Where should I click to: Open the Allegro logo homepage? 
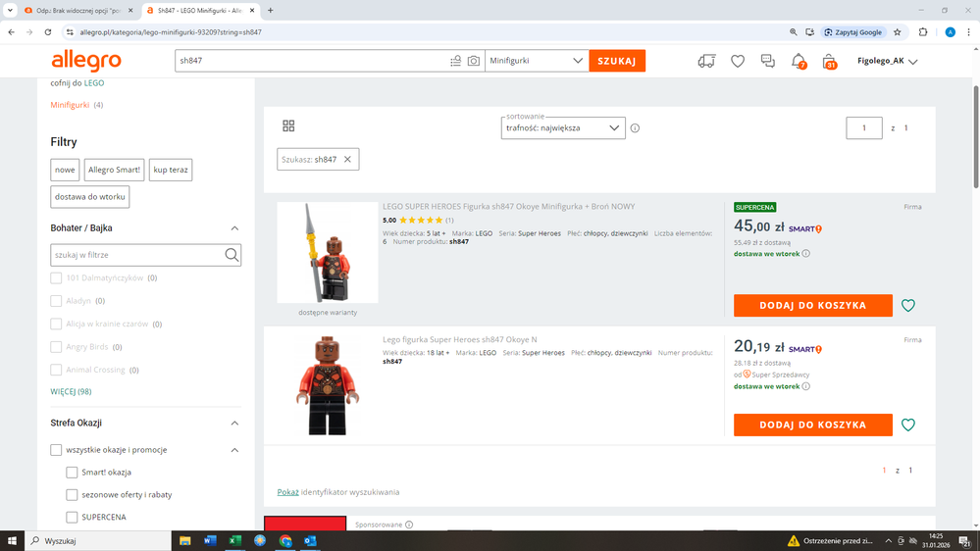pyautogui.click(x=86, y=61)
